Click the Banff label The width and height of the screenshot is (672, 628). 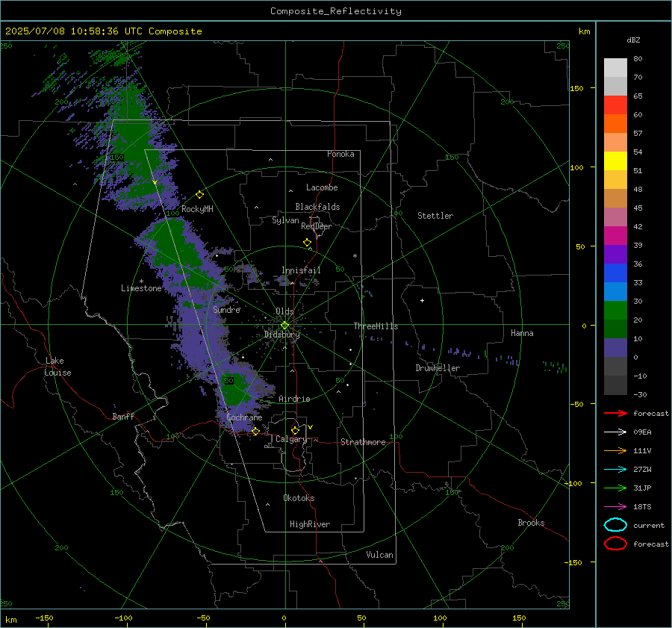[x=123, y=417]
